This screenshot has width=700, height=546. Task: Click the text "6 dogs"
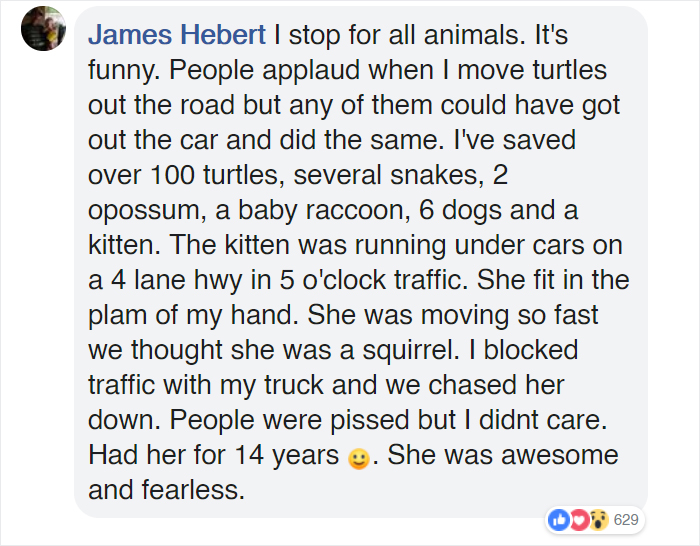click(460, 210)
